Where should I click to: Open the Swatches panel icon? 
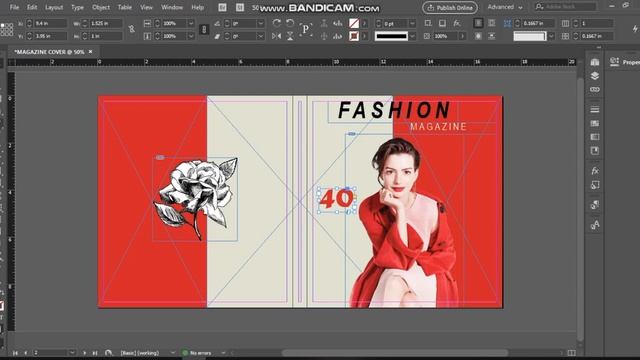click(x=595, y=123)
